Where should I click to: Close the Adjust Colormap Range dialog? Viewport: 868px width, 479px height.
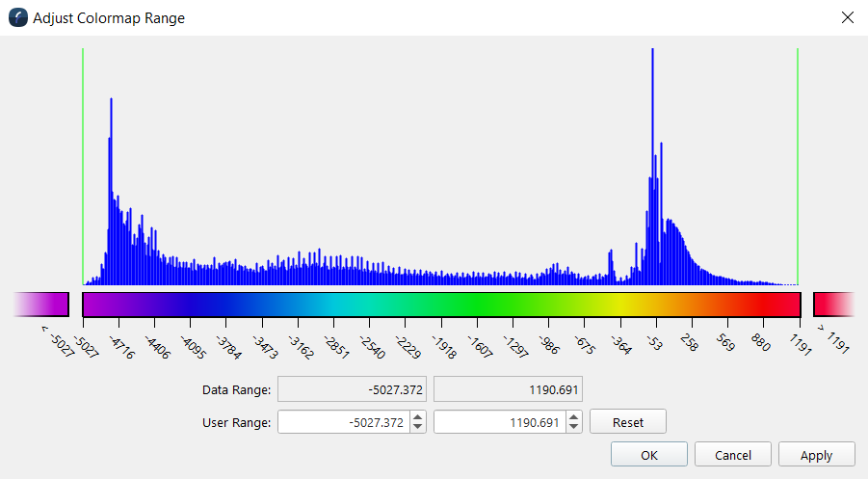847,17
